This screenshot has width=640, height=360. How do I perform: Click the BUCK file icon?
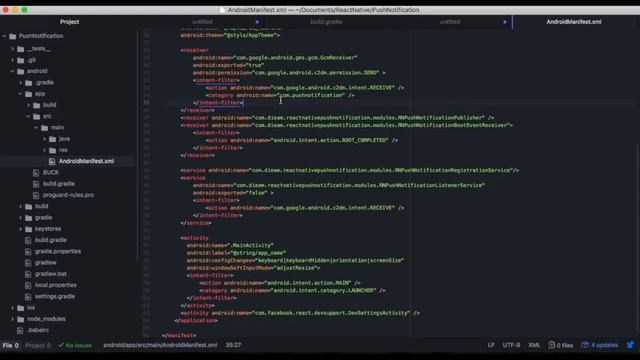(36, 173)
